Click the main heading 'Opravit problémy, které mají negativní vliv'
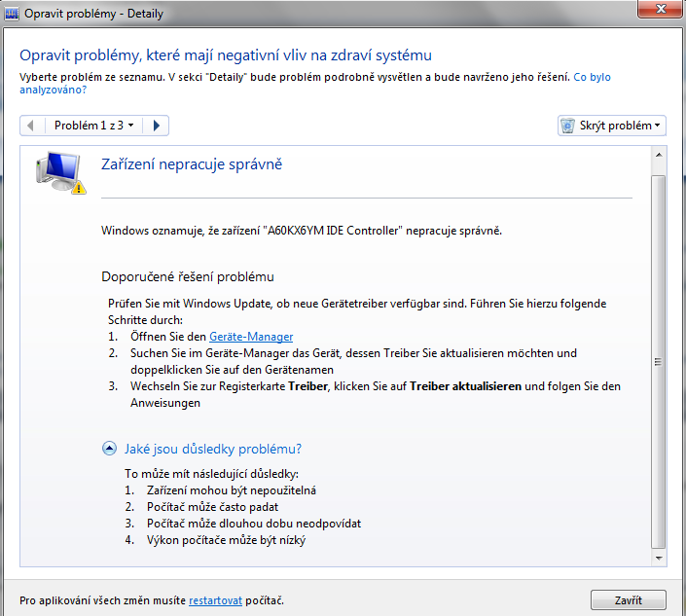This screenshot has height=616, width=686. (226, 55)
